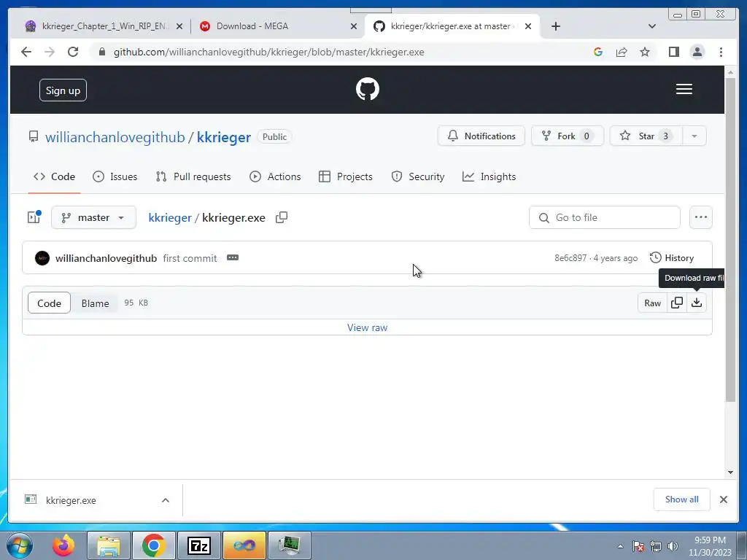The width and height of the screenshot is (747, 560).
Task: Open 7-Zip from the taskbar
Action: coord(198,545)
